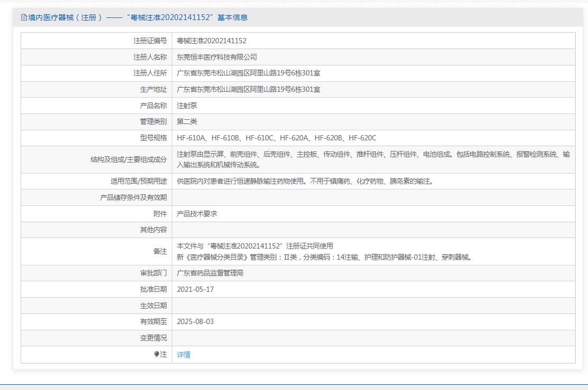Viewport: 588px width, 390px height.
Task: Select approval date 2021-05-17
Action: click(x=195, y=289)
